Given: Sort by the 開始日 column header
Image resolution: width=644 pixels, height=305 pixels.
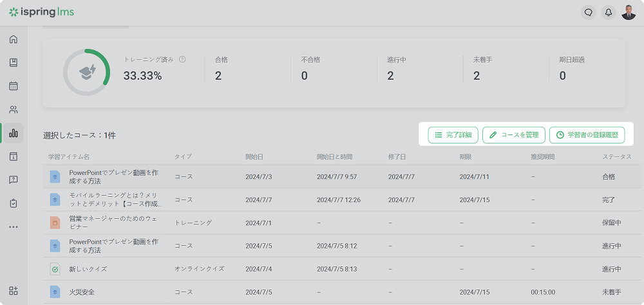Looking at the screenshot, I should pos(254,157).
